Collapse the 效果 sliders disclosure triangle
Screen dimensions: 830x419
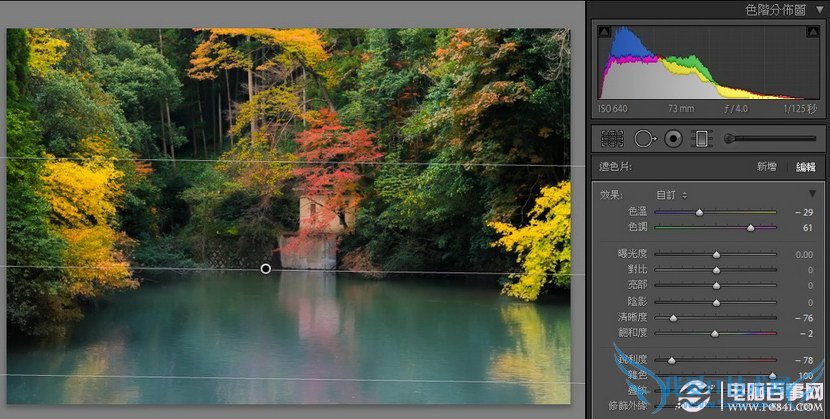813,194
